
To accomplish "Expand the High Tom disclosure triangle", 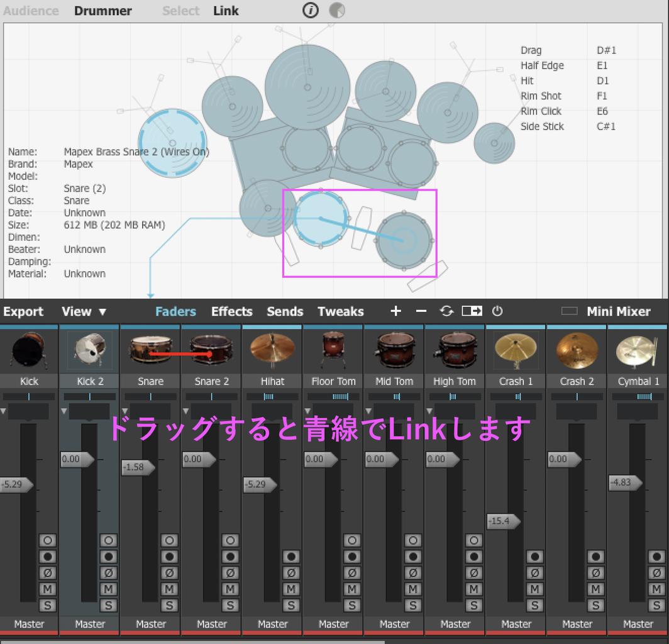I will 429,411.
